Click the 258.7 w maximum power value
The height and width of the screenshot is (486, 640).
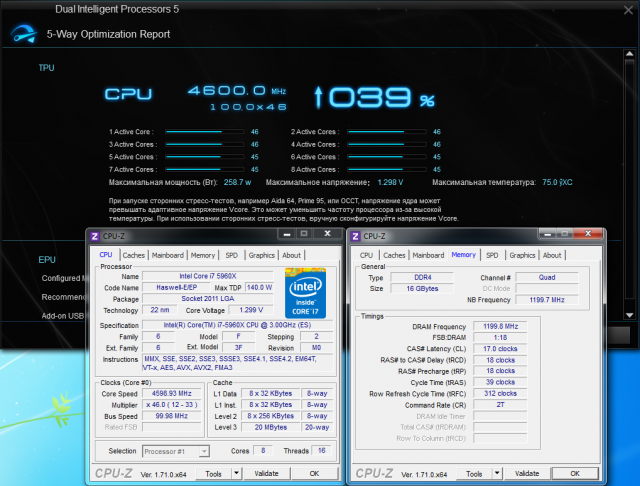point(237,182)
